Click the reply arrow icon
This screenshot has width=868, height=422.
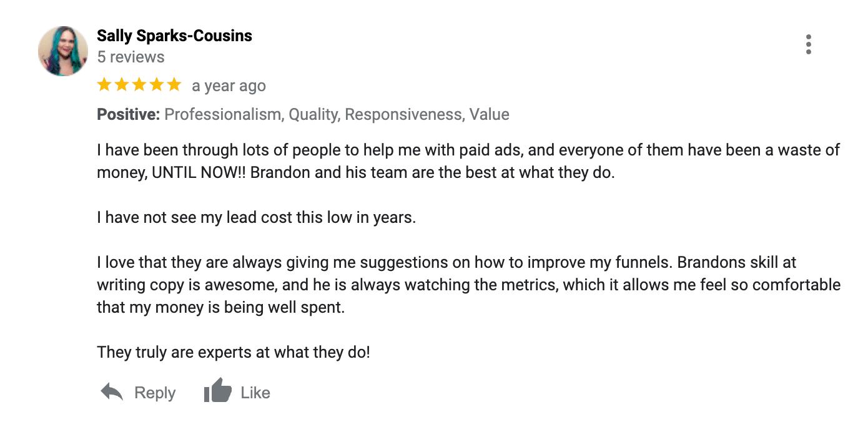coord(112,392)
